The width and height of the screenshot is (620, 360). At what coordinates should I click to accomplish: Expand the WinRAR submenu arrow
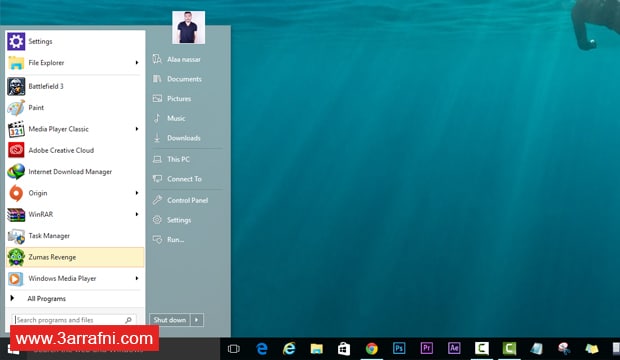tap(137, 214)
